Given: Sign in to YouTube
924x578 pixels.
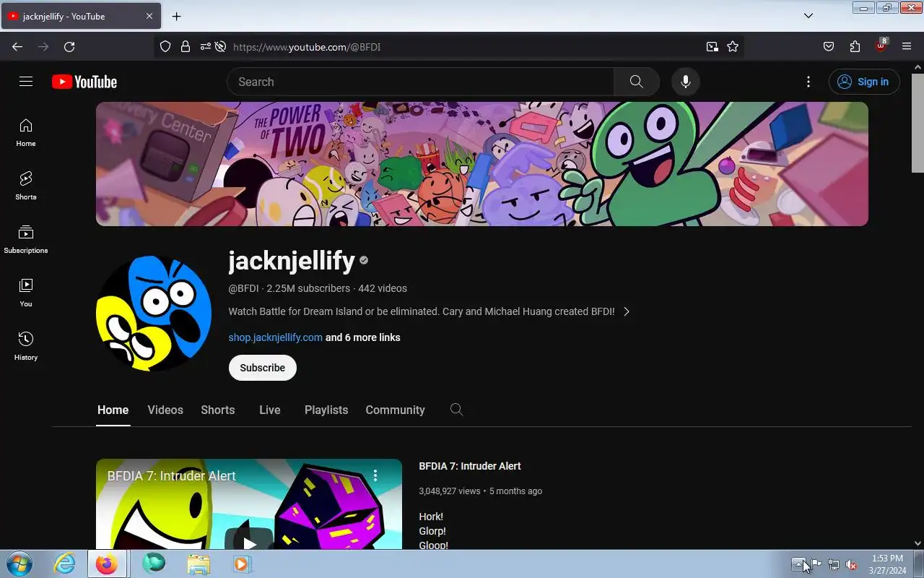Looking at the screenshot, I should pyautogui.click(x=864, y=82).
